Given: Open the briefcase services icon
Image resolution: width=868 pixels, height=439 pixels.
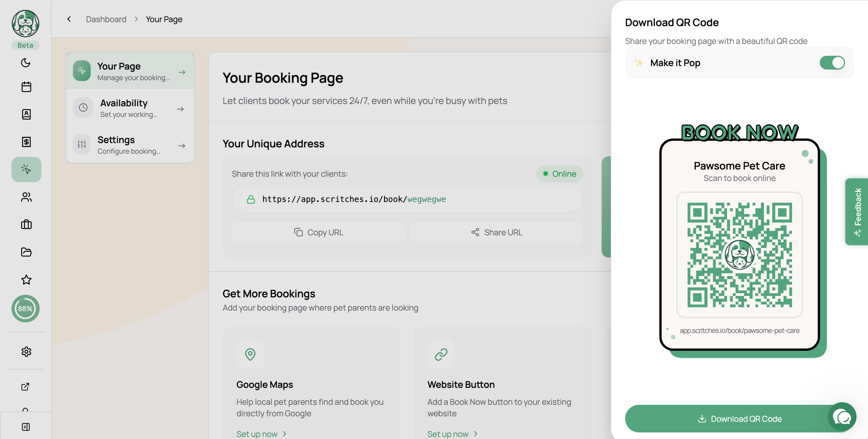Looking at the screenshot, I should 26,225.
